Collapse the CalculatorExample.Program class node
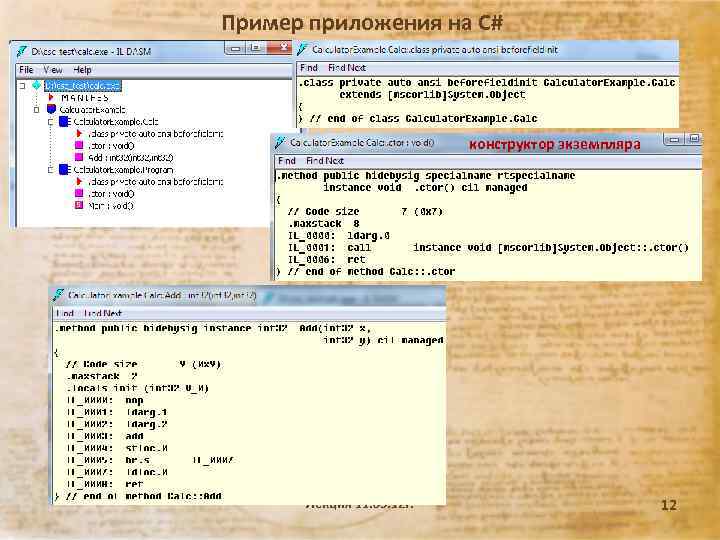The height and width of the screenshot is (540, 720). [50, 170]
